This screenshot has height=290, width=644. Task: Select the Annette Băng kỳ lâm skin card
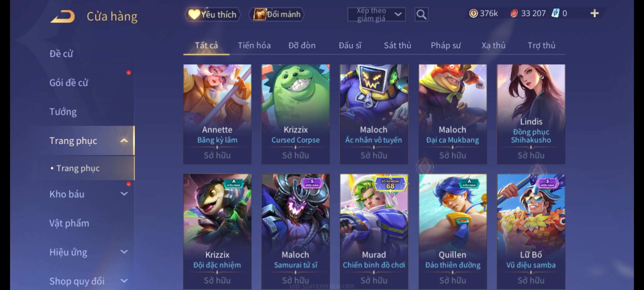(x=217, y=114)
